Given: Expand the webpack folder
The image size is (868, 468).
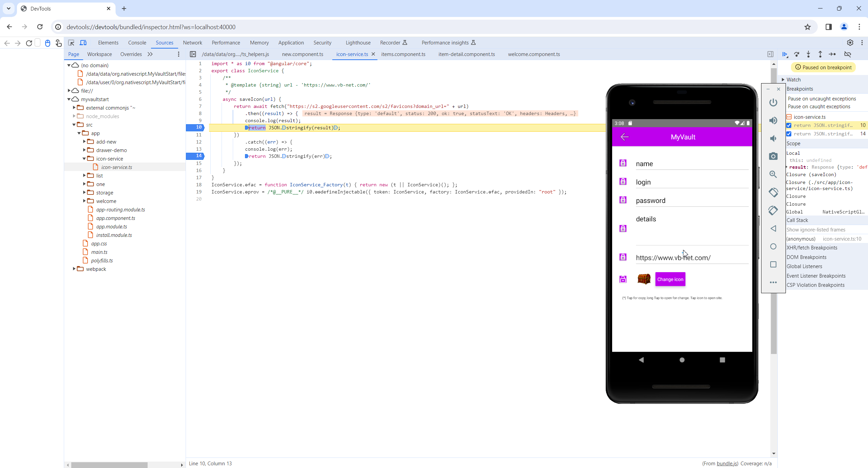Looking at the screenshot, I should coord(74,269).
